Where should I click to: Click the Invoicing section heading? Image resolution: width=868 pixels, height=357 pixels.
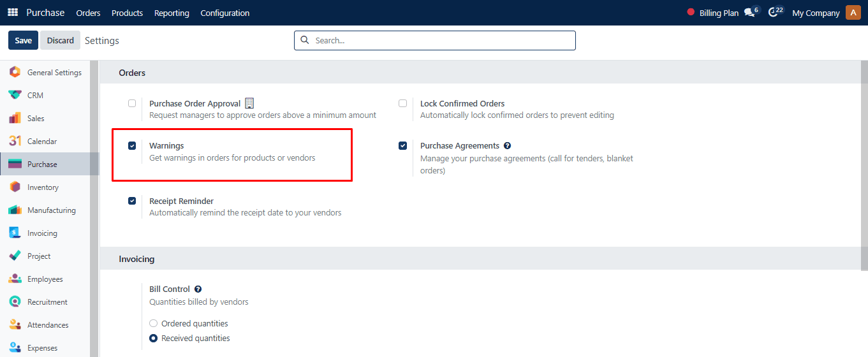click(x=136, y=259)
